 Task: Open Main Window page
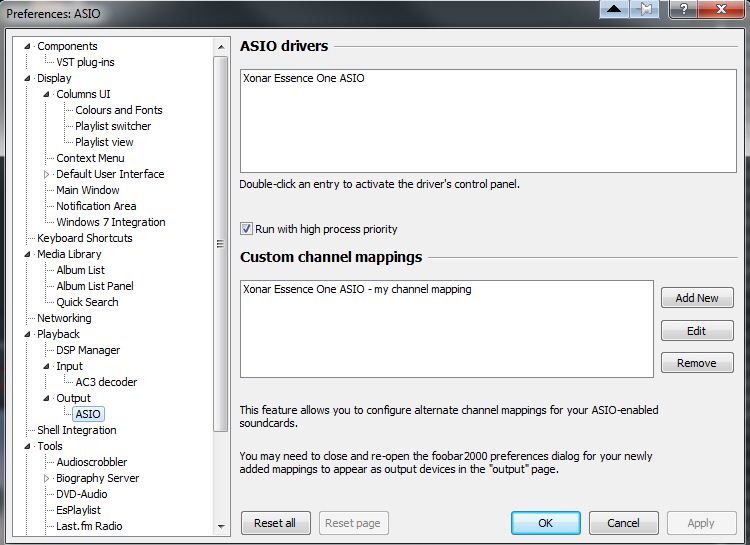pyautogui.click(x=88, y=190)
